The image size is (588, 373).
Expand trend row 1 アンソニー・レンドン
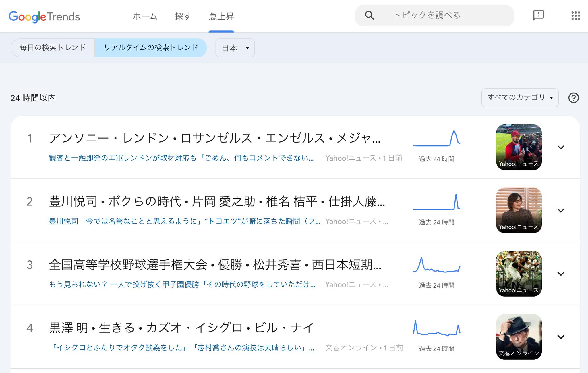[x=561, y=147]
